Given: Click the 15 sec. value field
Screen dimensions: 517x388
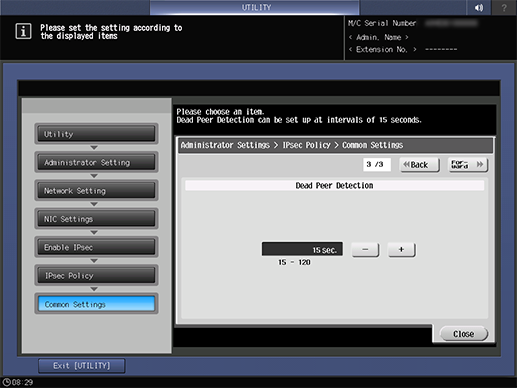Looking at the screenshot, I should (x=302, y=249).
